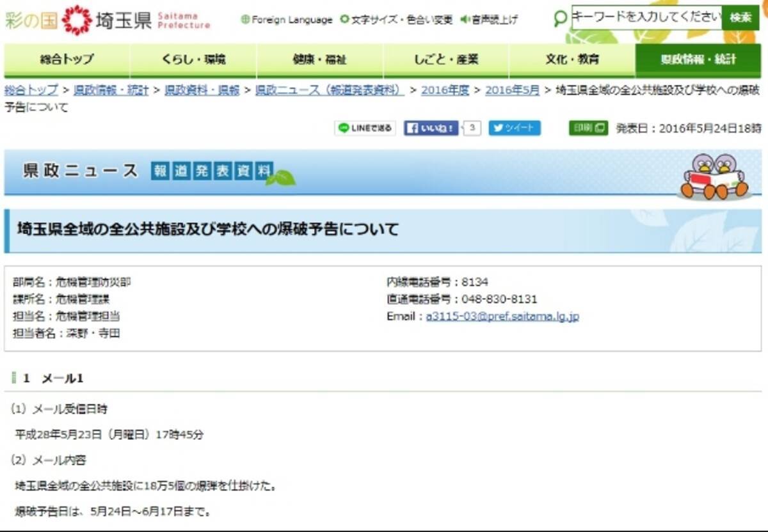Viewport: 768px width, 532px height.
Task: Click the green 検索 search button
Action: tap(740, 18)
